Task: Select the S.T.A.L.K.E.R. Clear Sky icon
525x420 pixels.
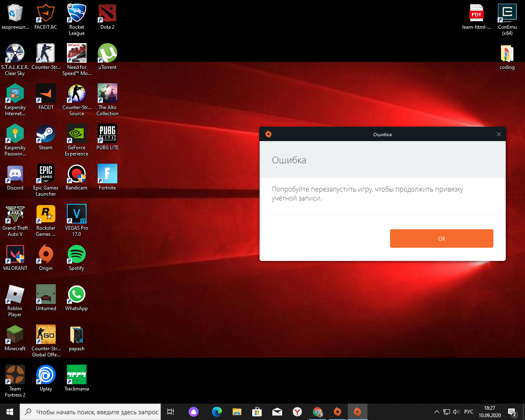Action: [15, 60]
